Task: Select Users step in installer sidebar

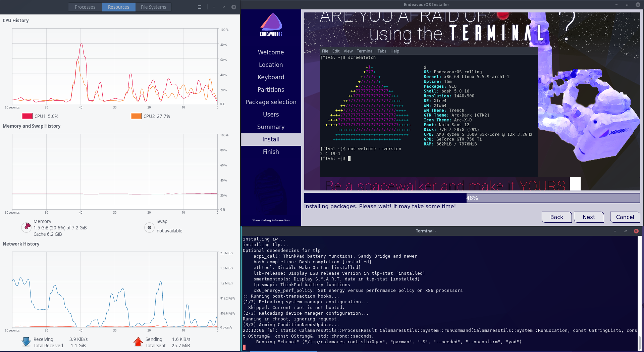Action: [271, 115]
